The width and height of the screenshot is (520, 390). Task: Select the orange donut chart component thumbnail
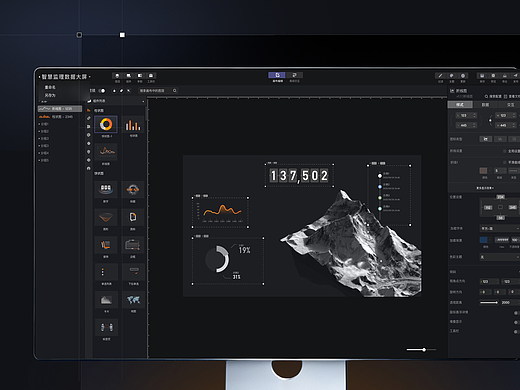[x=106, y=124]
